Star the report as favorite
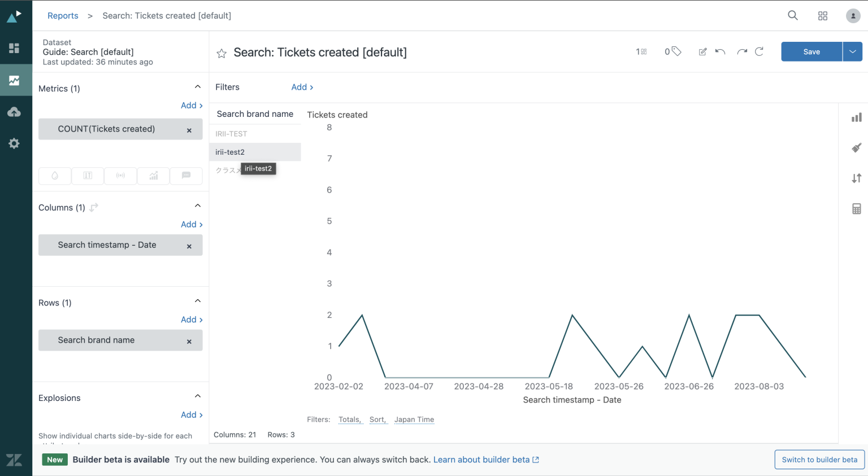The height and width of the screenshot is (476, 868). [x=222, y=53]
